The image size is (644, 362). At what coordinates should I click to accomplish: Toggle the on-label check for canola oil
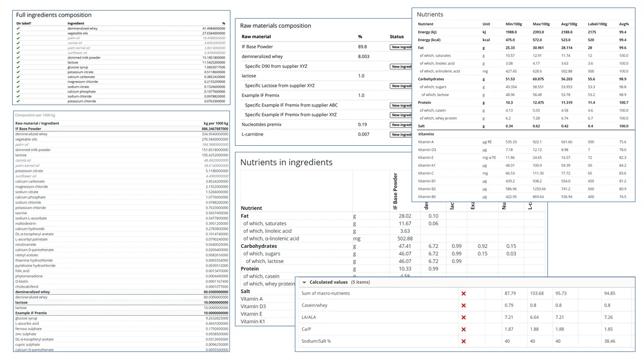tap(18, 43)
